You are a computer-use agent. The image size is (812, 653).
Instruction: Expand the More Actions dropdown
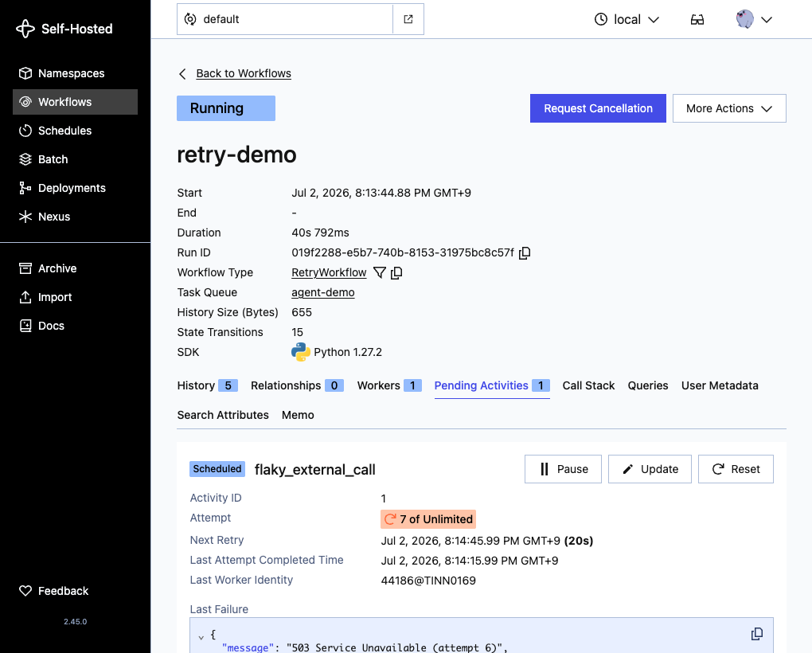pyautogui.click(x=729, y=108)
